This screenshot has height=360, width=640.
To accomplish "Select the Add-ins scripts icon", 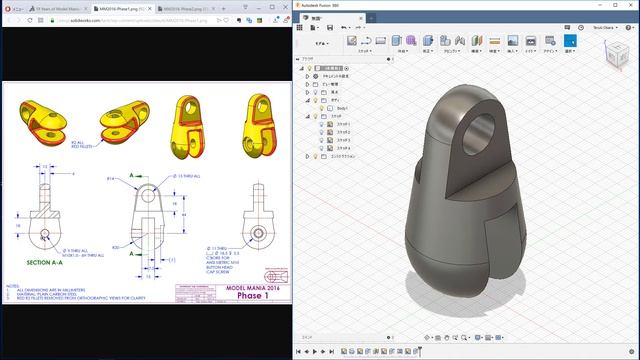I will point(550,40).
